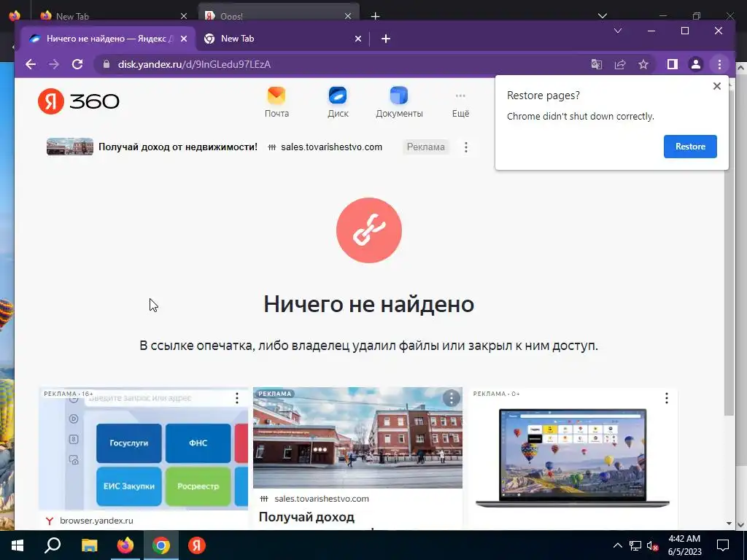This screenshot has width=747, height=560.
Task: Click the Росреестр tile
Action: point(198,486)
